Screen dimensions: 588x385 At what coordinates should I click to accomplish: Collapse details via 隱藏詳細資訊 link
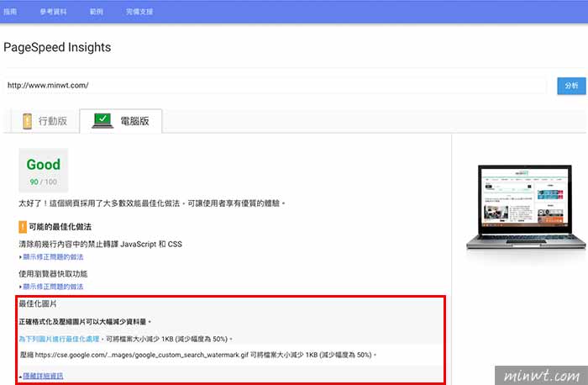(x=43, y=376)
